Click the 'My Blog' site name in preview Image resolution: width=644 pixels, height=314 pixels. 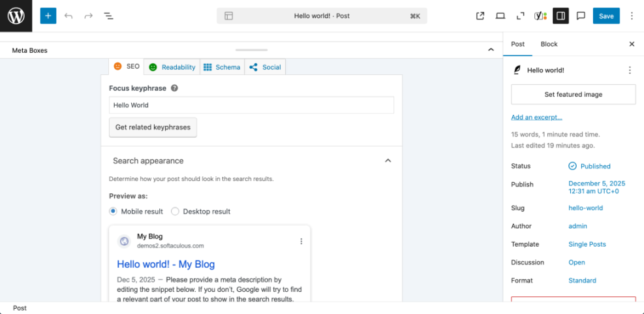click(x=150, y=236)
